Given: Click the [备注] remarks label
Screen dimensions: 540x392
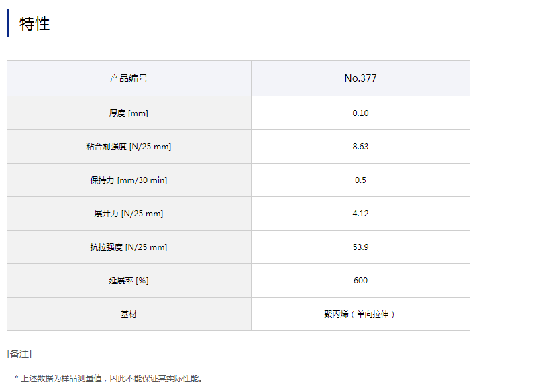Looking at the screenshot, I should tap(19, 354).
